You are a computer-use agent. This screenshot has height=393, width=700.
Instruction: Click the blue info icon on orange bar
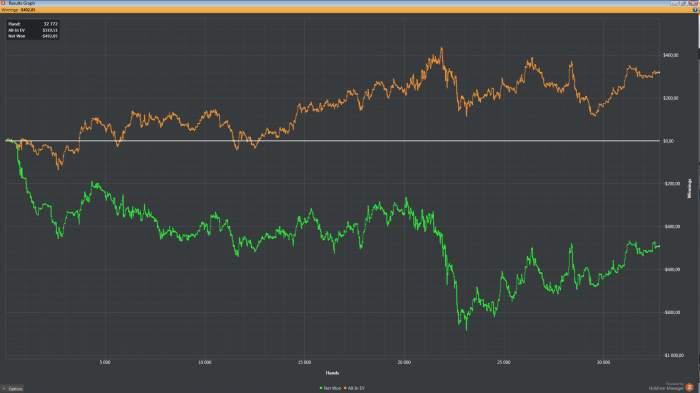[x=695, y=9]
